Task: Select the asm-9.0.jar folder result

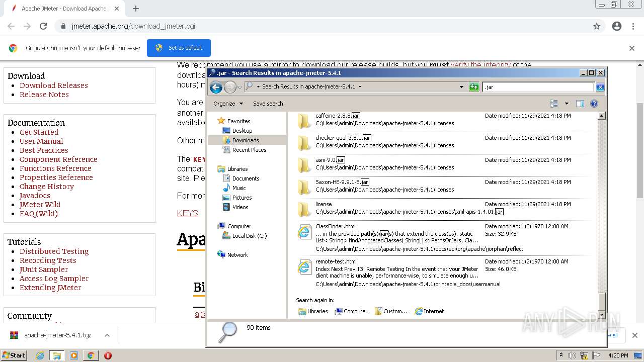Action: click(443, 165)
